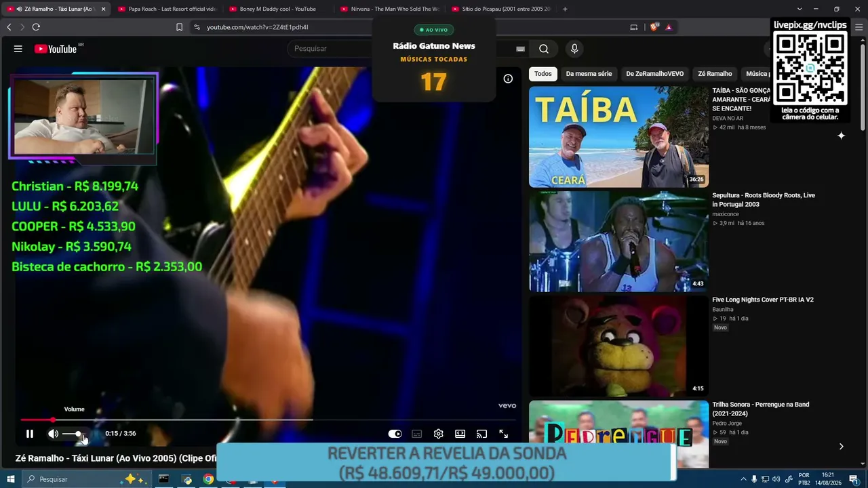Viewport: 868px width, 488px height.
Task: Open the Perrengue na Band thumbnail
Action: click(618, 434)
